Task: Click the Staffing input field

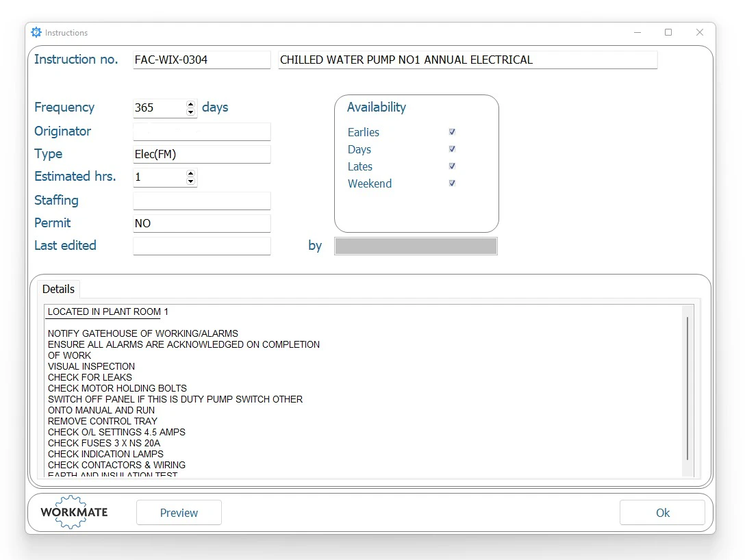Action: click(201, 200)
